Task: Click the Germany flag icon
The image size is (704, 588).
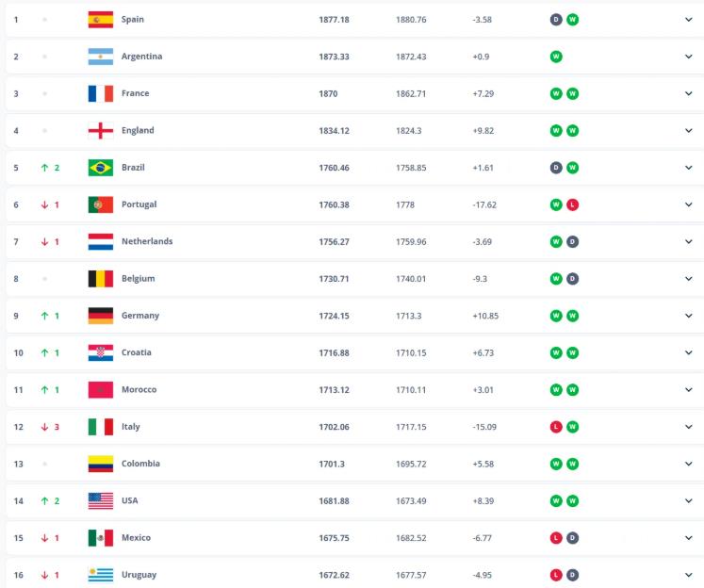Action: (100, 316)
